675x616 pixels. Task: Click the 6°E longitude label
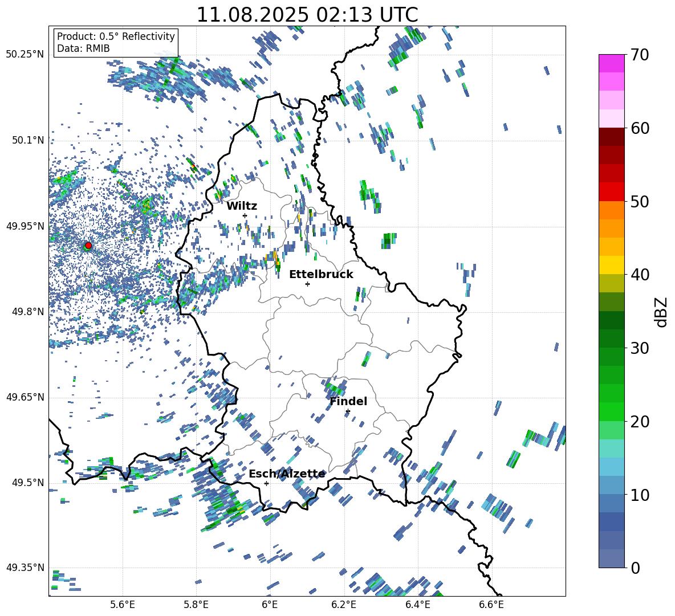(270, 605)
